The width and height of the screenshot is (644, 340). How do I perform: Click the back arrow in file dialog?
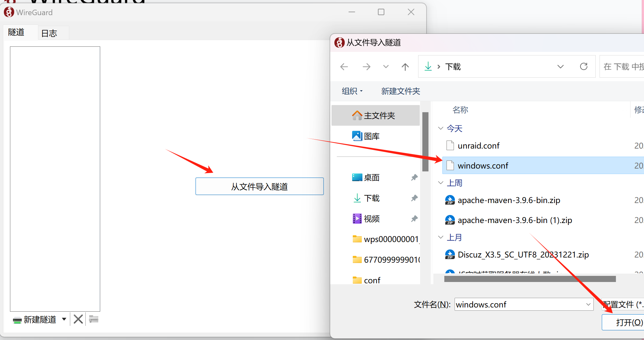click(x=344, y=67)
